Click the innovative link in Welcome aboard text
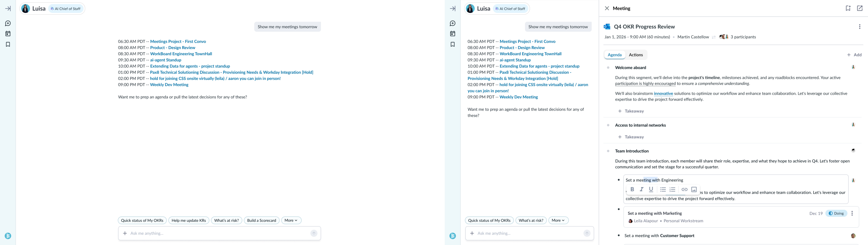 click(x=663, y=94)
